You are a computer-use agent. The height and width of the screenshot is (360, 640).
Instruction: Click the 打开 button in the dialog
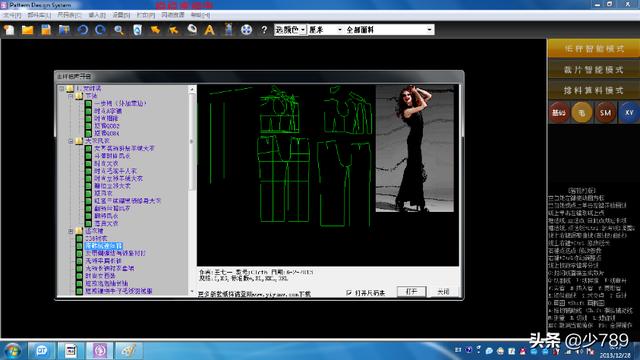(411, 291)
